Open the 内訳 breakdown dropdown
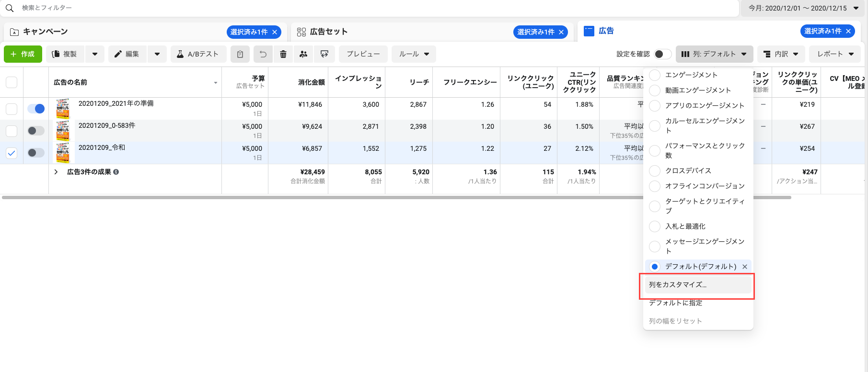Viewport: 868px width, 372px height. [x=781, y=54]
